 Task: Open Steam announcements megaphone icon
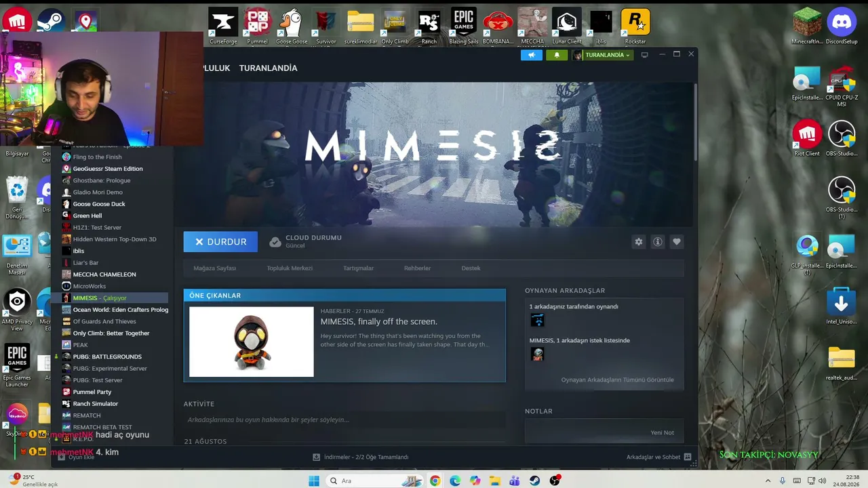(x=532, y=55)
